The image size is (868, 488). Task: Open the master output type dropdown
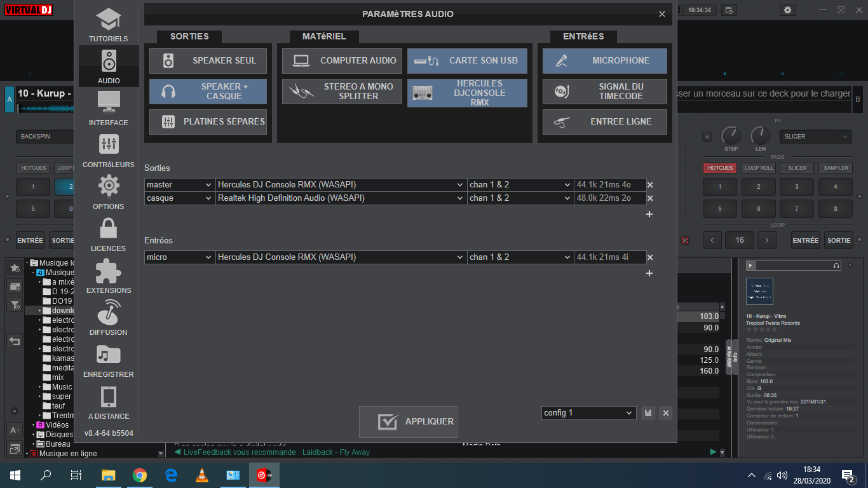point(180,185)
